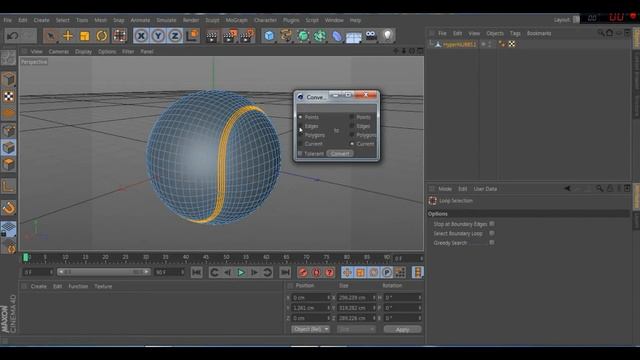
Task: Add a camera object
Action: (x=371, y=36)
